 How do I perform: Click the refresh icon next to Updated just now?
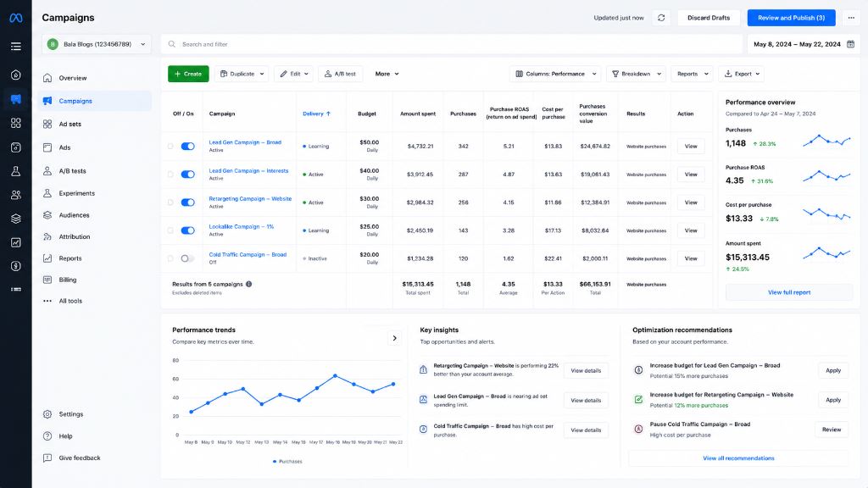pyautogui.click(x=661, y=18)
